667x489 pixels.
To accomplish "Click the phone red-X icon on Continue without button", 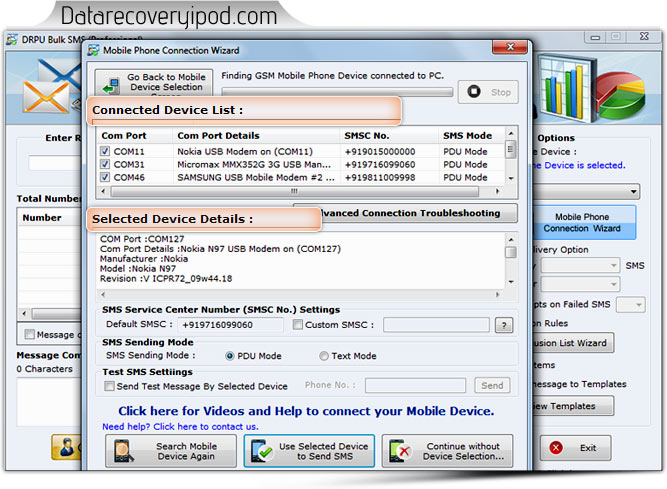I will point(399,451).
